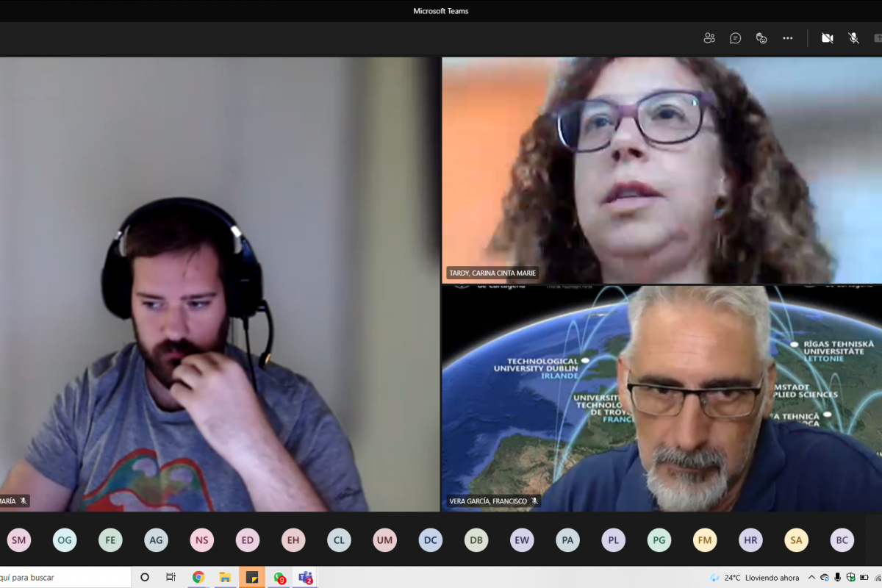Screen dimensions: 882x588
Task: Select participant avatar EH
Action: pos(293,540)
